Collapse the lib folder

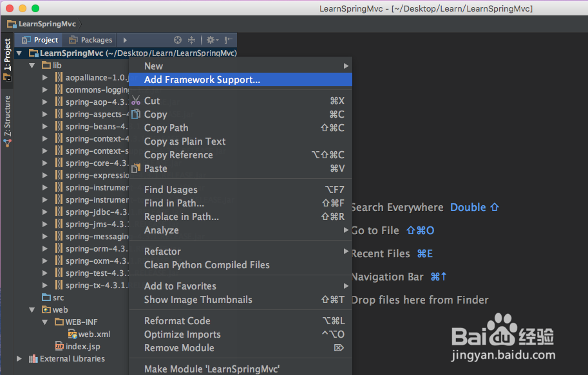point(32,66)
